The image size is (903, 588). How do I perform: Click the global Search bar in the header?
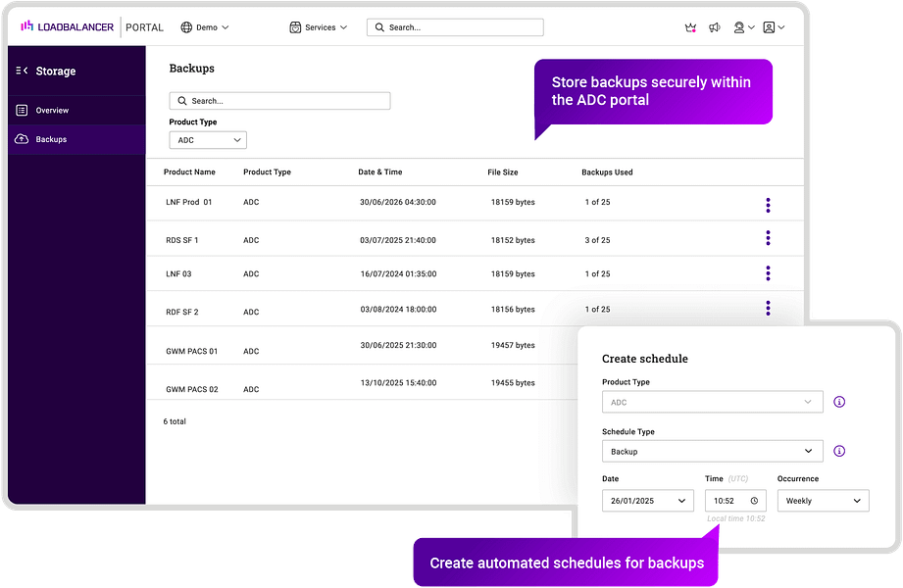[454, 26]
